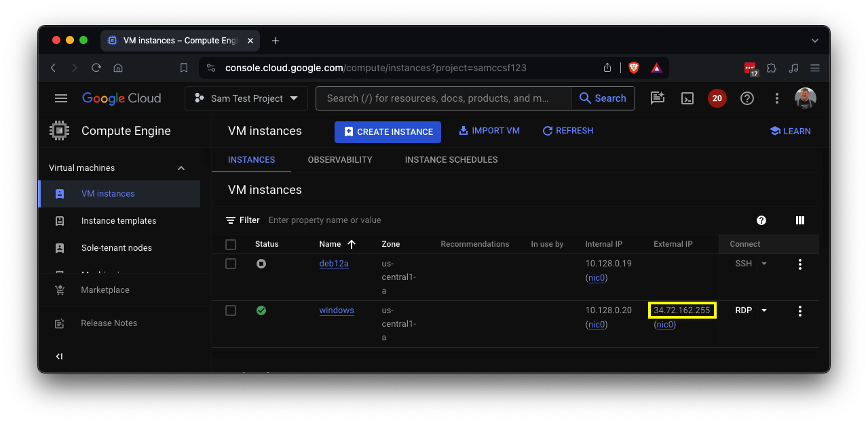Open Cloud Shell terminal icon
The width and height of the screenshot is (868, 423).
click(x=687, y=98)
